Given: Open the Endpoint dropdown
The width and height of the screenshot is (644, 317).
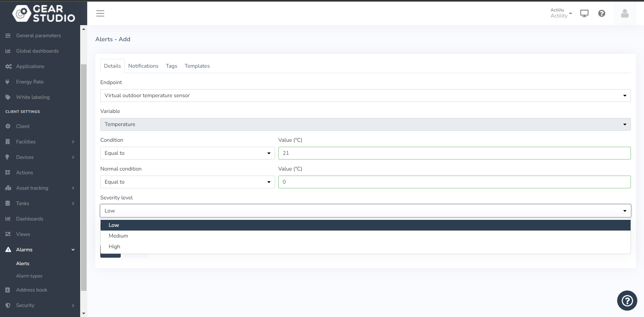Looking at the screenshot, I should [365, 96].
